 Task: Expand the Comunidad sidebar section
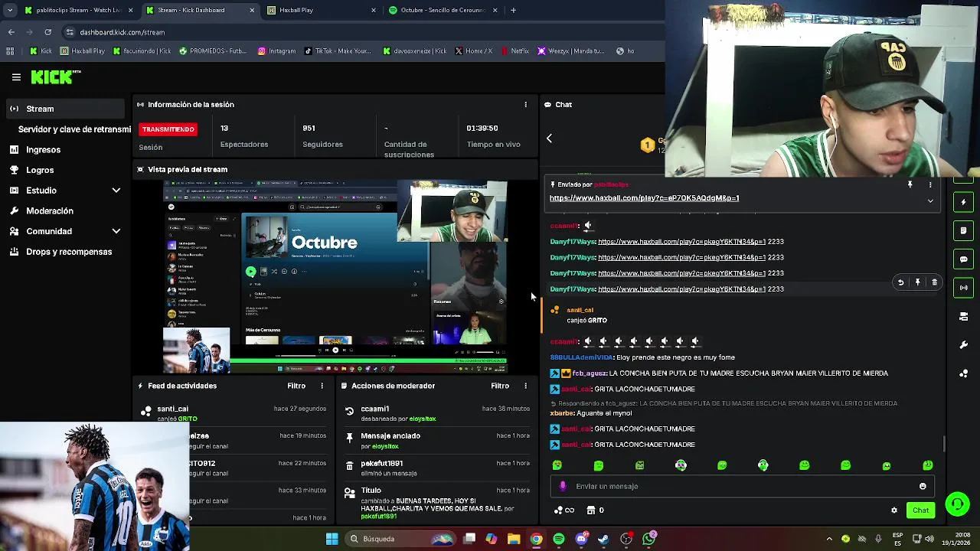click(116, 231)
